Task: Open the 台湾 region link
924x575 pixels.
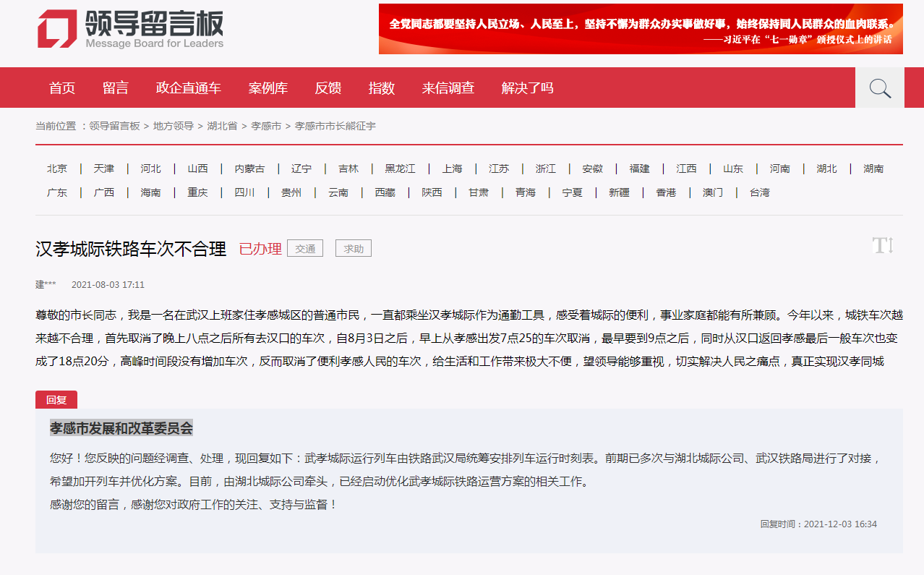Action: [x=759, y=192]
